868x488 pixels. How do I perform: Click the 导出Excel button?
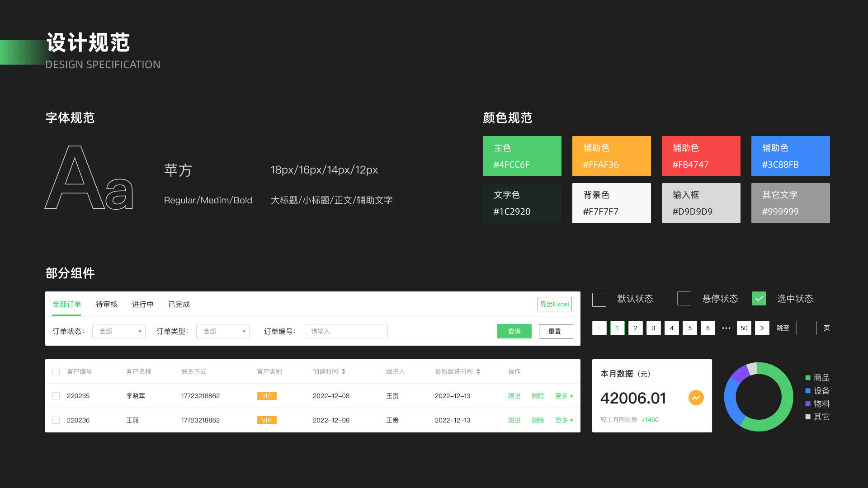(x=554, y=304)
